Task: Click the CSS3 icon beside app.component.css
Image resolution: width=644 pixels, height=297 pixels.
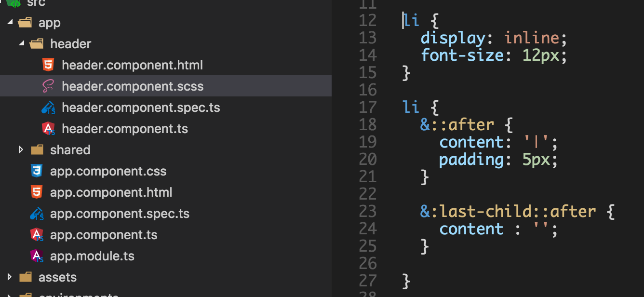Action: pyautogui.click(x=37, y=171)
